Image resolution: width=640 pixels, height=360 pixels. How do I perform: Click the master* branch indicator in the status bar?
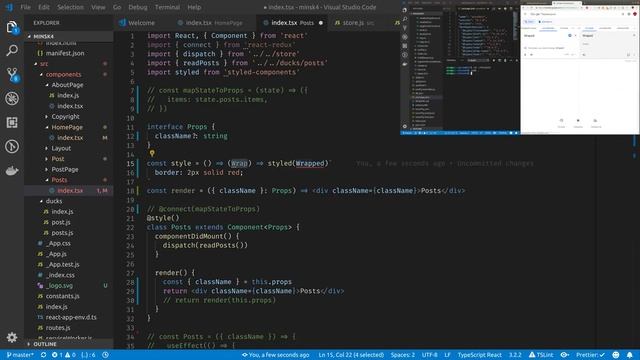(20, 355)
